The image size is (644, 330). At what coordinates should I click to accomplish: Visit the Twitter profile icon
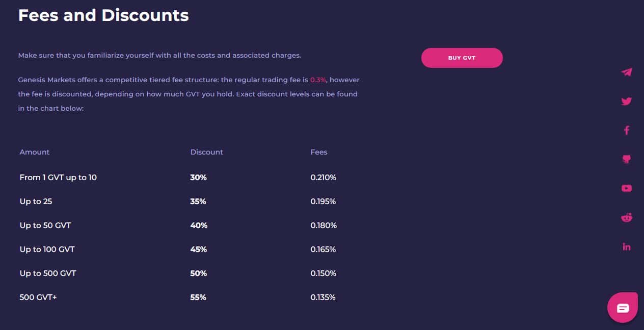coord(627,101)
